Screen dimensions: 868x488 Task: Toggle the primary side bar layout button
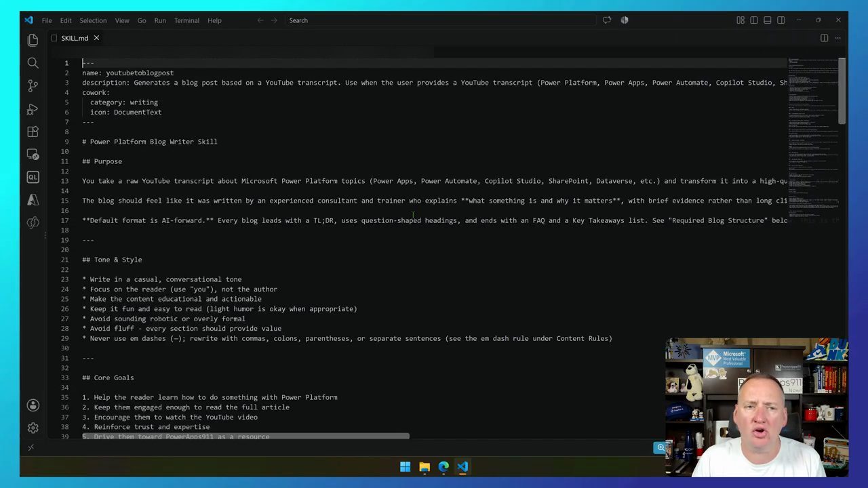tap(754, 20)
